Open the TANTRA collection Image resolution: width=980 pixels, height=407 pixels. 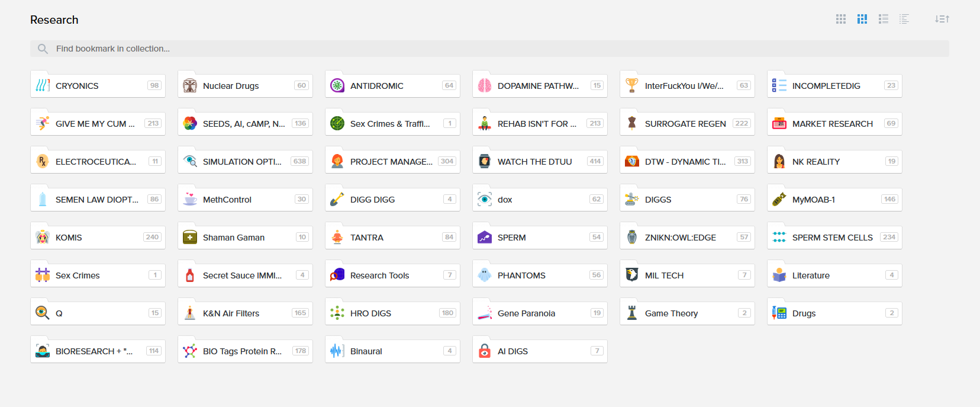pyautogui.click(x=392, y=238)
